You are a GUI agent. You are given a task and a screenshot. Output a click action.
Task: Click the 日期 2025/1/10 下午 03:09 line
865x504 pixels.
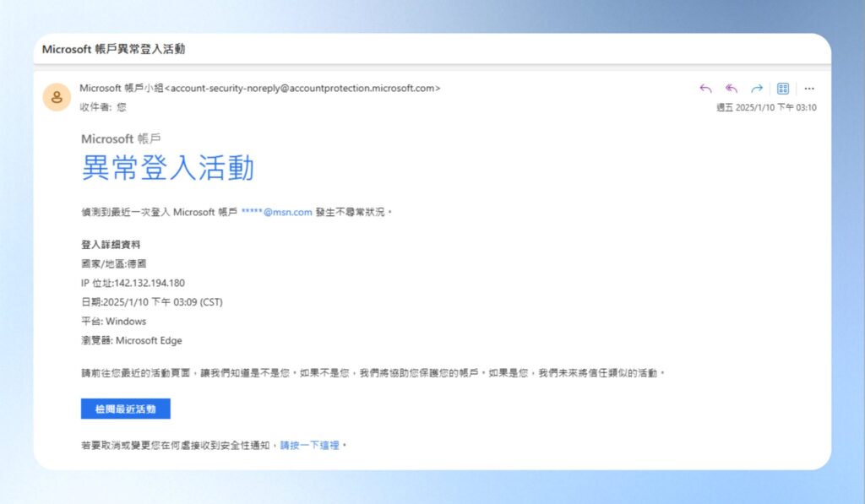coord(152,302)
